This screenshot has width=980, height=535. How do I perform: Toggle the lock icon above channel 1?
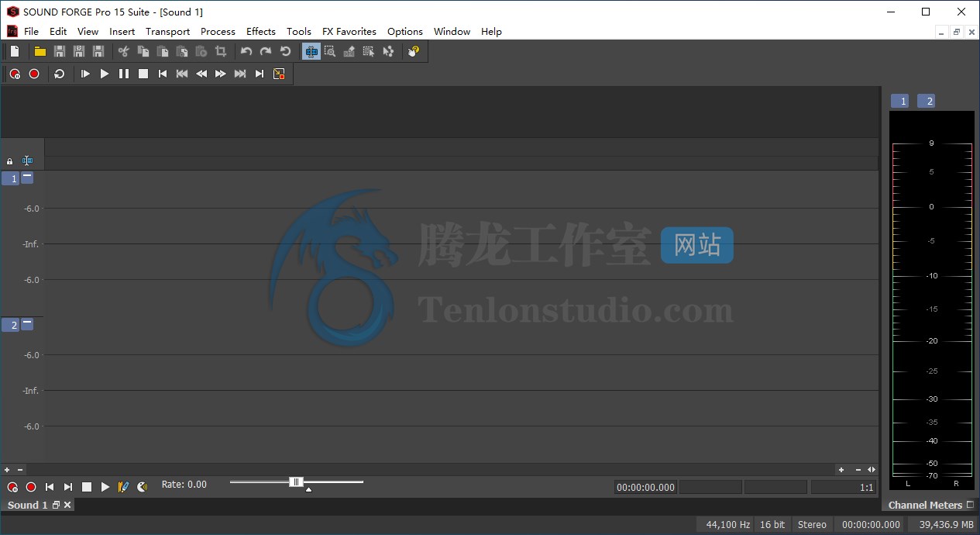coord(9,161)
